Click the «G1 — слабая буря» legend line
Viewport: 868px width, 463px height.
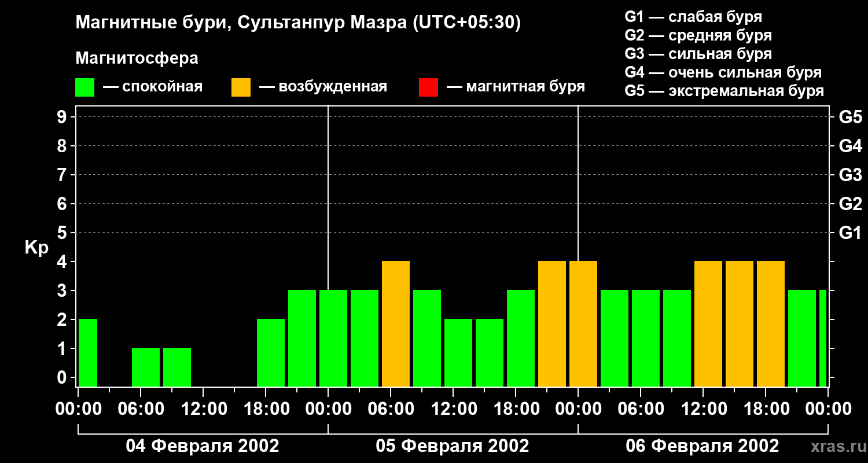pos(693,17)
